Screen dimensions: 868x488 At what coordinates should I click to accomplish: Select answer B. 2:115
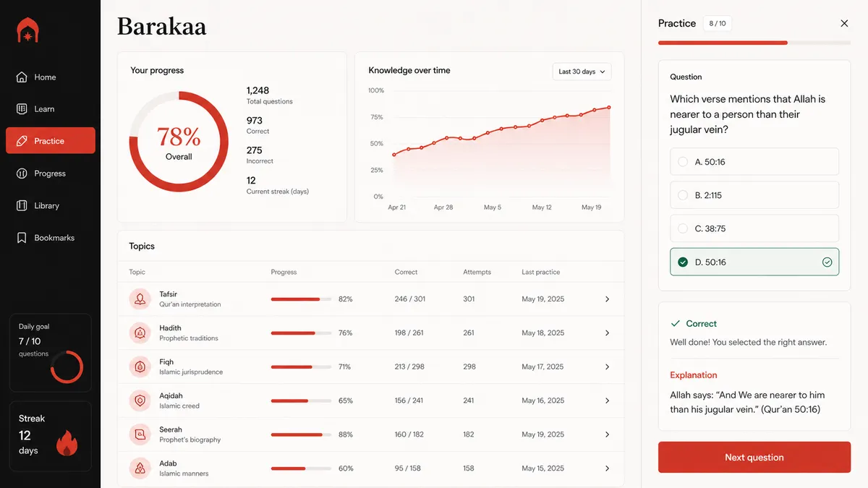coord(754,195)
